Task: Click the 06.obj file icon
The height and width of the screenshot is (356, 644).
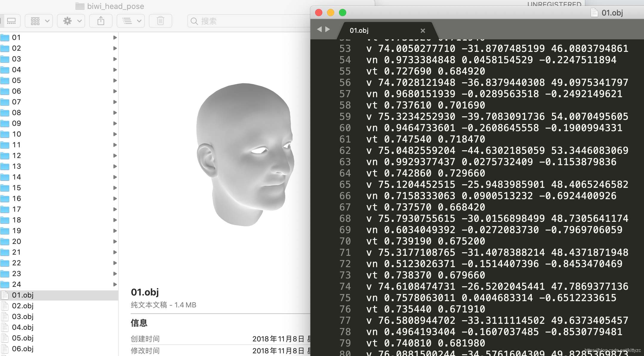Action: pyautogui.click(x=5, y=349)
